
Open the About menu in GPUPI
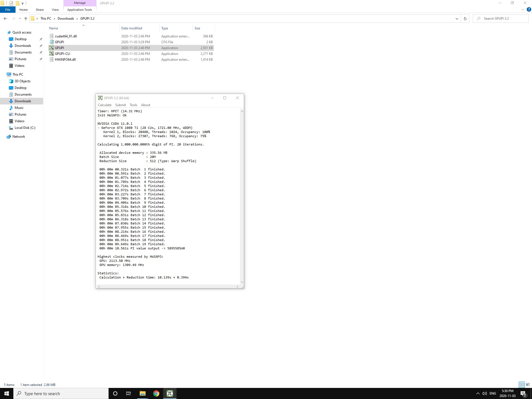click(x=145, y=105)
